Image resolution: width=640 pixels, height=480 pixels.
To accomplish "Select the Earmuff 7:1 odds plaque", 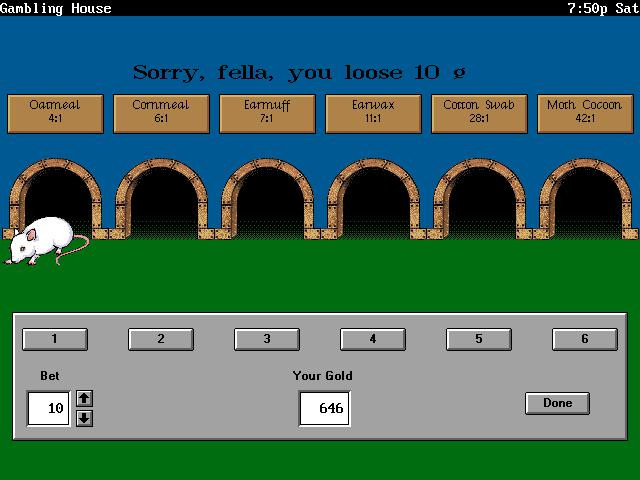I will point(267,114).
